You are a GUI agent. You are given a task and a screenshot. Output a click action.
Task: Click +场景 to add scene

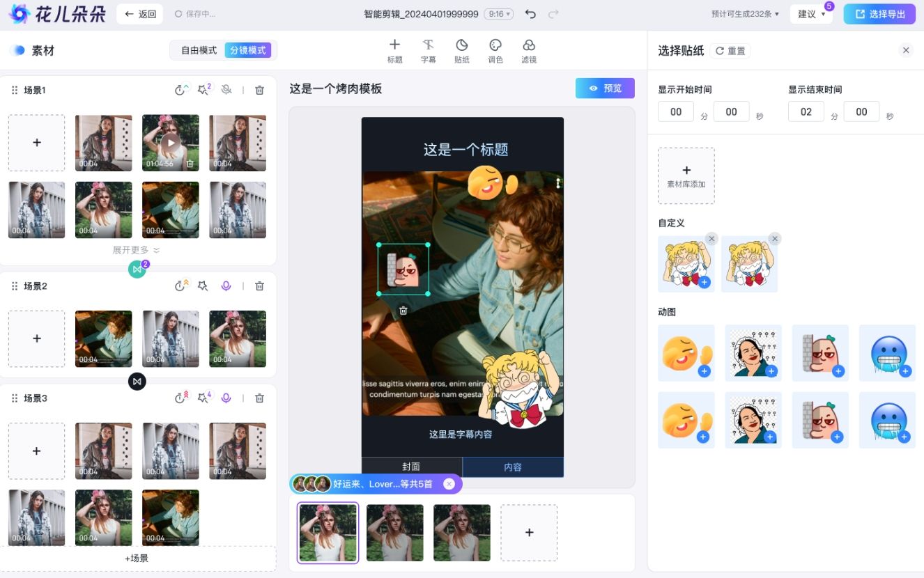(x=137, y=559)
